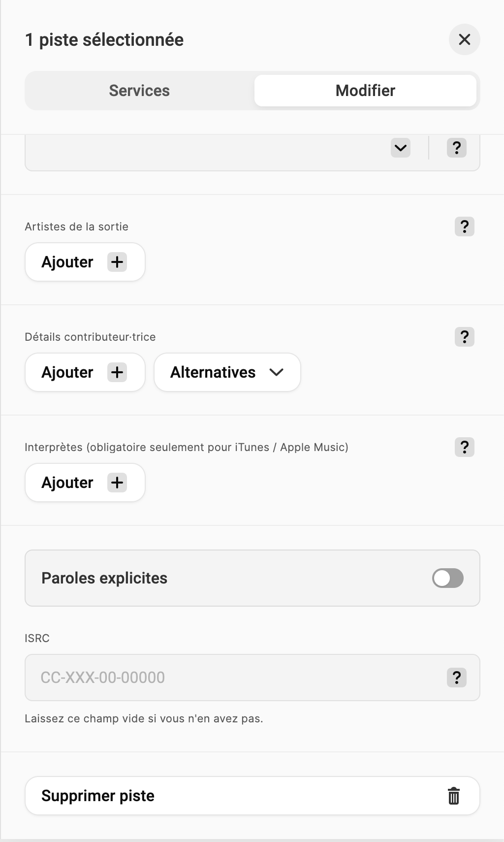This screenshot has height=842, width=504.
Task: Open help for Interprètes section
Action: click(464, 447)
